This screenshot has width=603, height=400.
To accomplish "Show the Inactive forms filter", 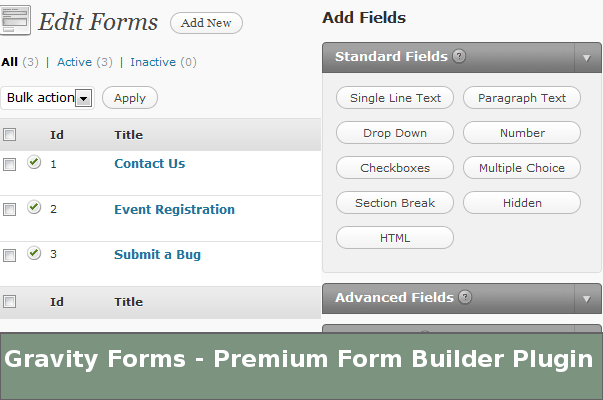I will [152, 62].
